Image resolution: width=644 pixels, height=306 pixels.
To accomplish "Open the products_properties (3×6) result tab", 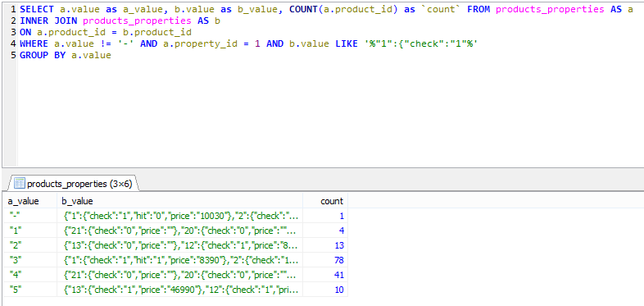I will (74, 184).
